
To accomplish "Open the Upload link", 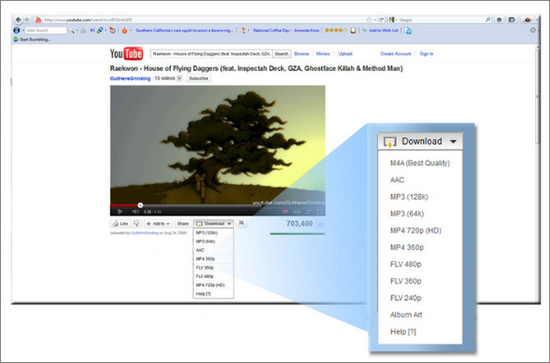I will [x=345, y=54].
